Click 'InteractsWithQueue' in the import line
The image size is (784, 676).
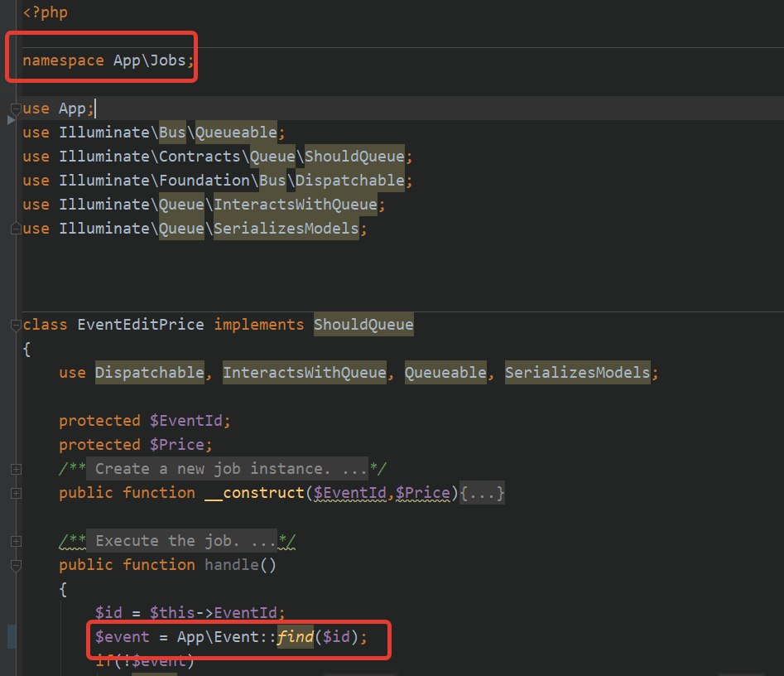click(x=296, y=205)
